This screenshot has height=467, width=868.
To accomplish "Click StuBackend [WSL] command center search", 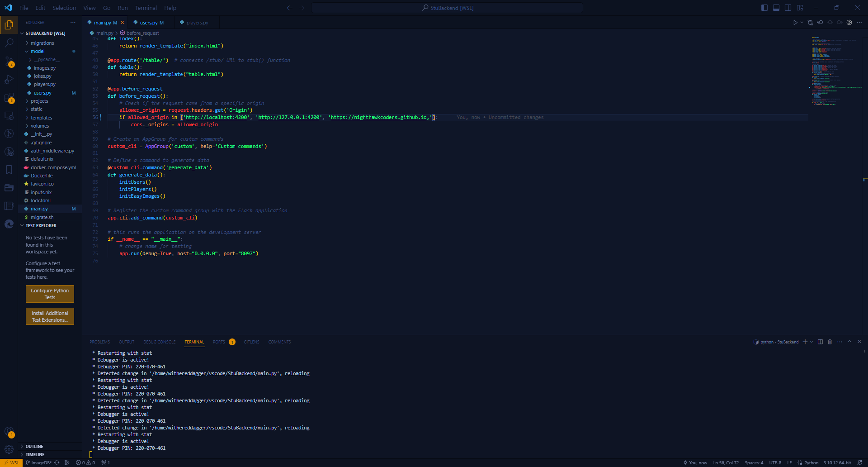I will click(447, 8).
